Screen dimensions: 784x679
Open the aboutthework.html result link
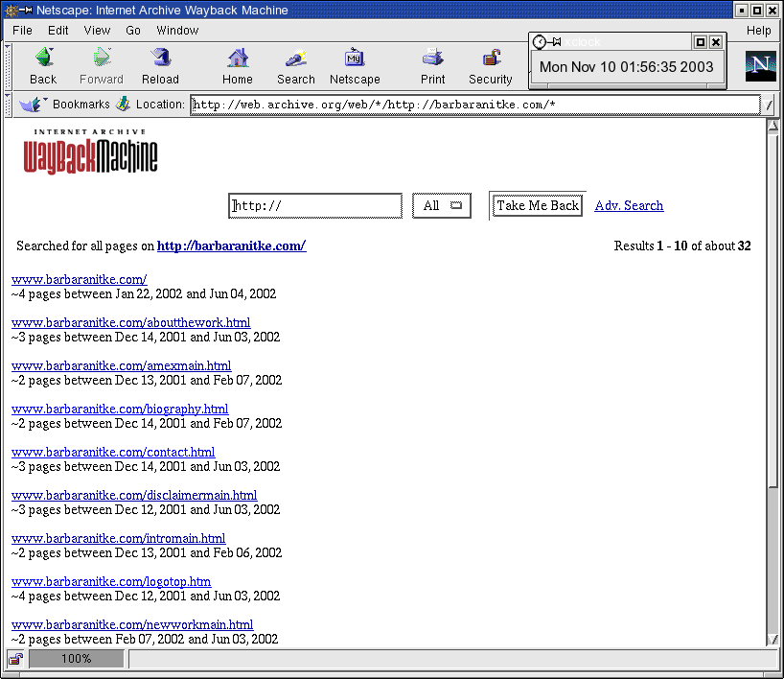(x=131, y=323)
